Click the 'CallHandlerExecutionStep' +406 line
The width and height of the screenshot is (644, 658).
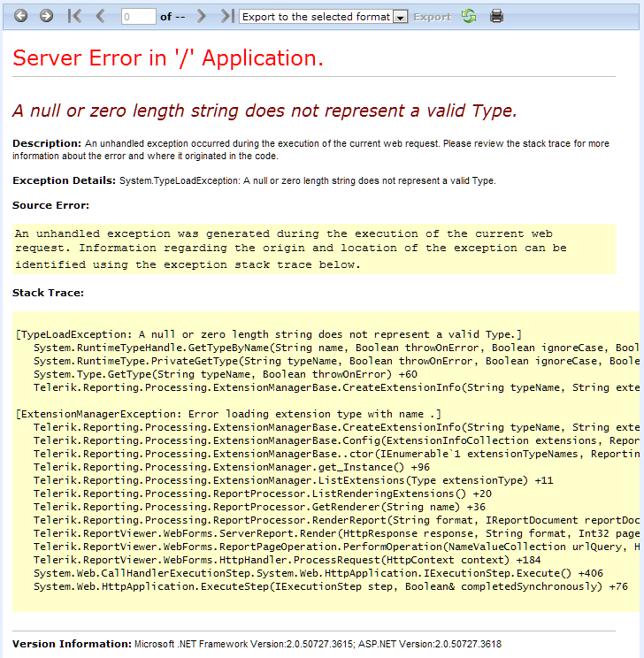[318, 573]
